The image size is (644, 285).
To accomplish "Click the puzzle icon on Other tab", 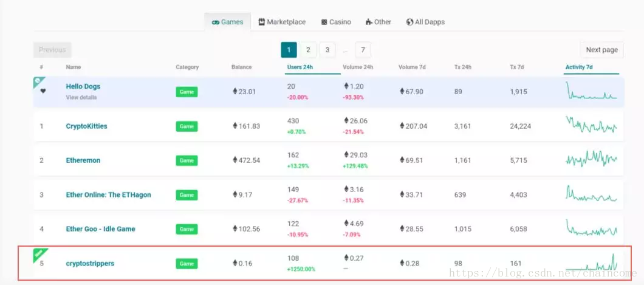I will pos(369,22).
